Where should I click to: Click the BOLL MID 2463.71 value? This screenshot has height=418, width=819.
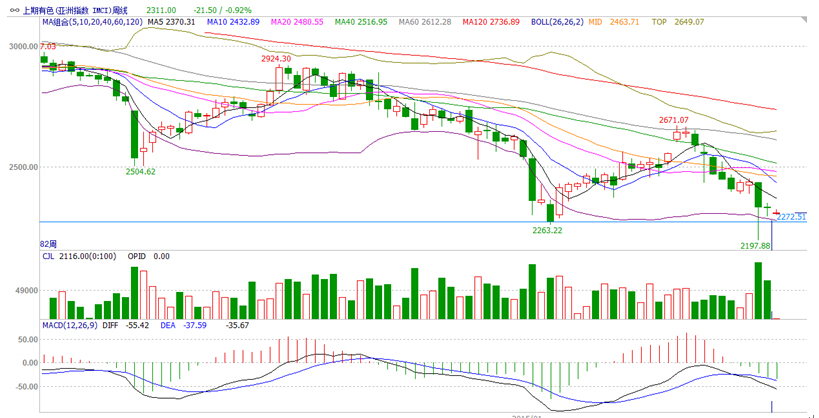[612, 21]
